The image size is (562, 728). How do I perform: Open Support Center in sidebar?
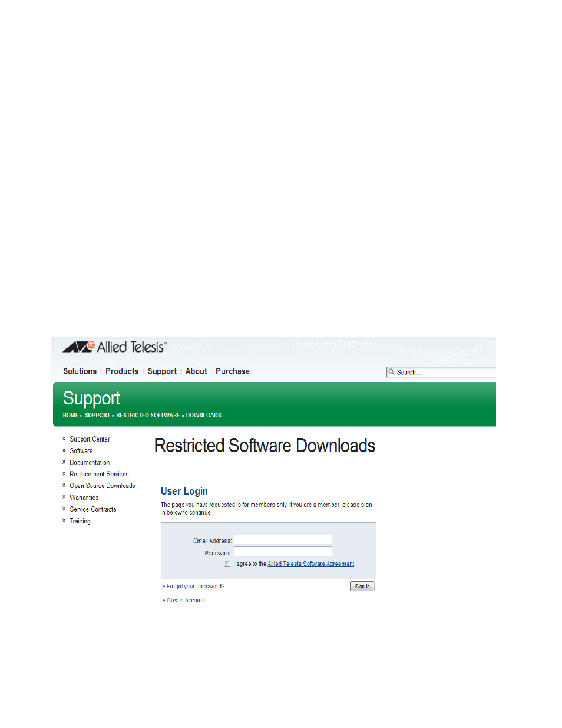pyautogui.click(x=90, y=439)
